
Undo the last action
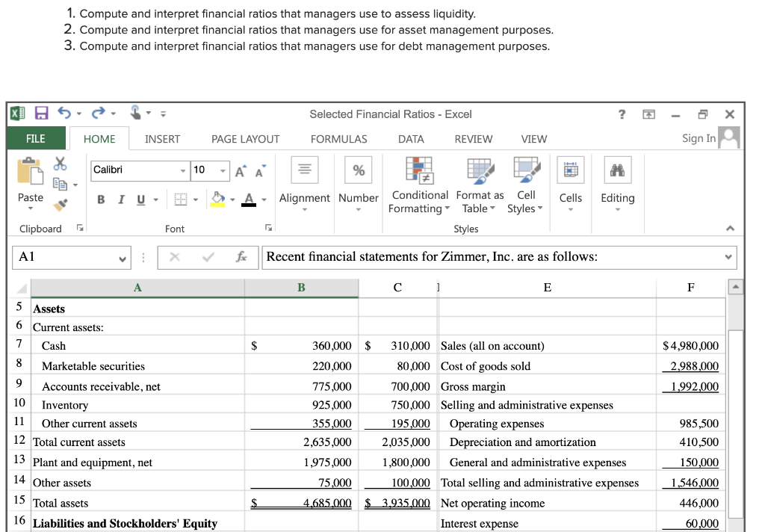[64, 114]
